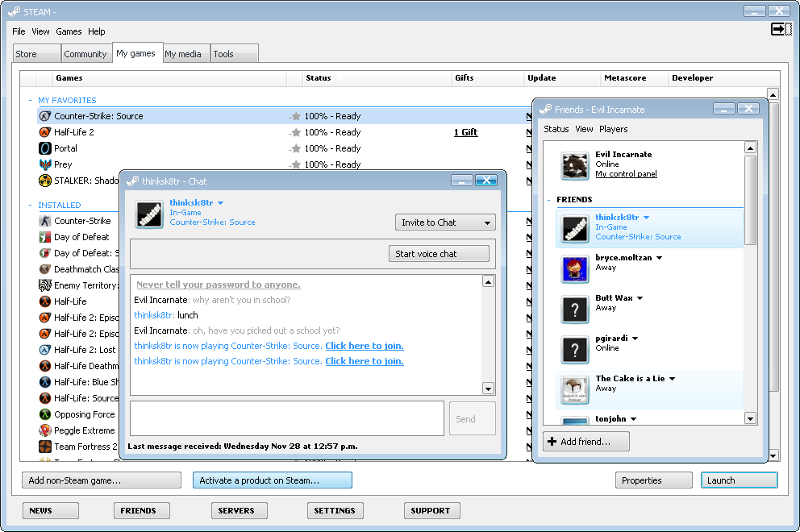Click Start voice chat button
The image size is (800, 532).
(439, 253)
